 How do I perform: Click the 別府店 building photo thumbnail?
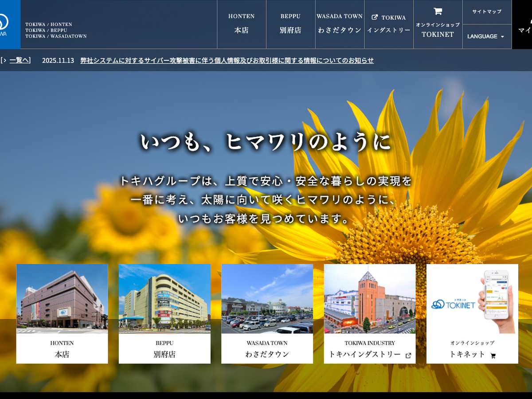pyautogui.click(x=164, y=299)
